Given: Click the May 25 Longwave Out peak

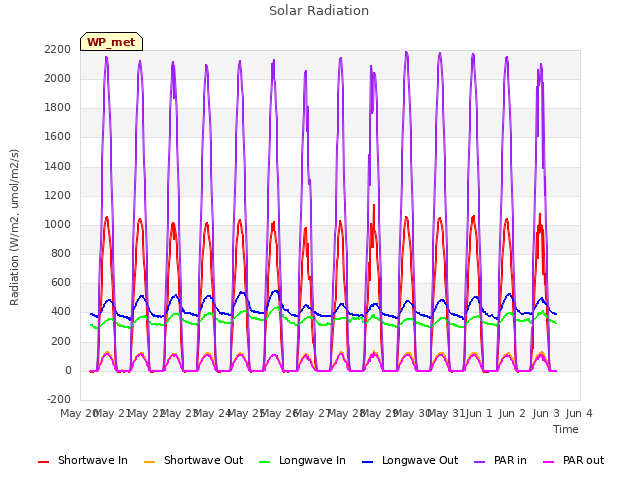Looking at the screenshot, I should point(276,291).
